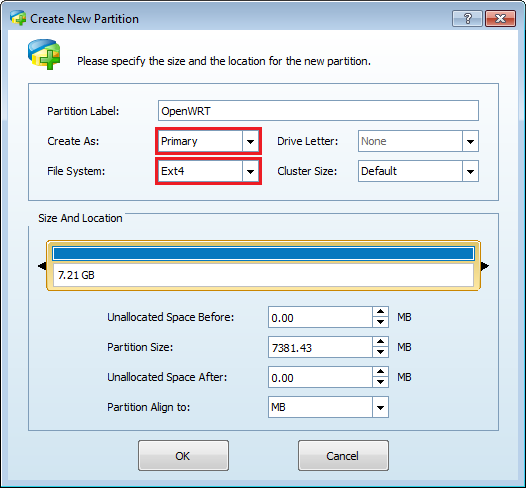Viewport: 526px width, 488px height.
Task: Decrease Unallocated Space Before with down arrow
Action: 380,322
